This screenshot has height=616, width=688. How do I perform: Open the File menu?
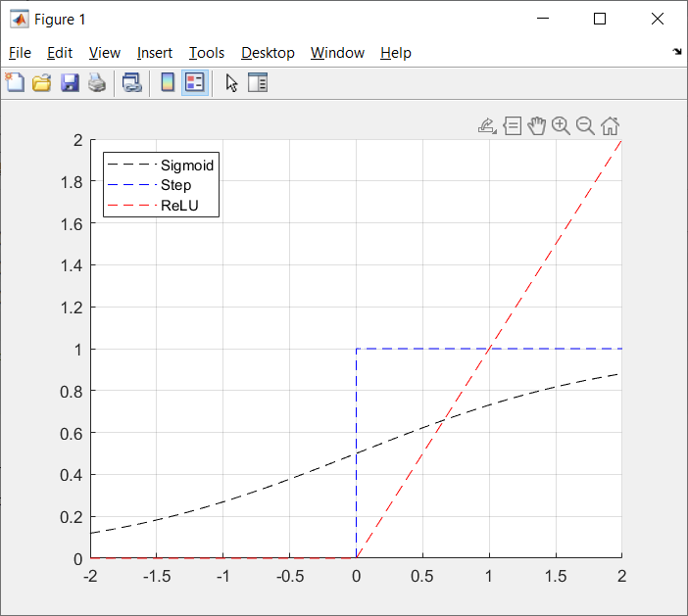20,53
